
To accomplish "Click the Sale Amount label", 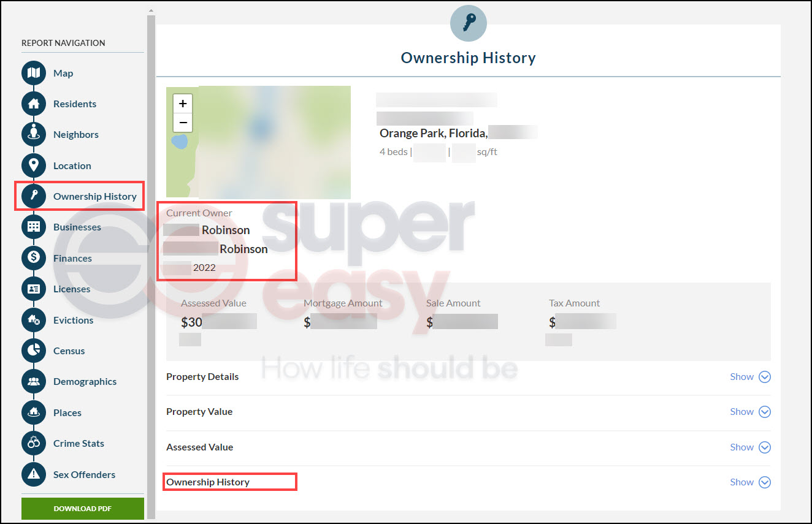I will [453, 303].
